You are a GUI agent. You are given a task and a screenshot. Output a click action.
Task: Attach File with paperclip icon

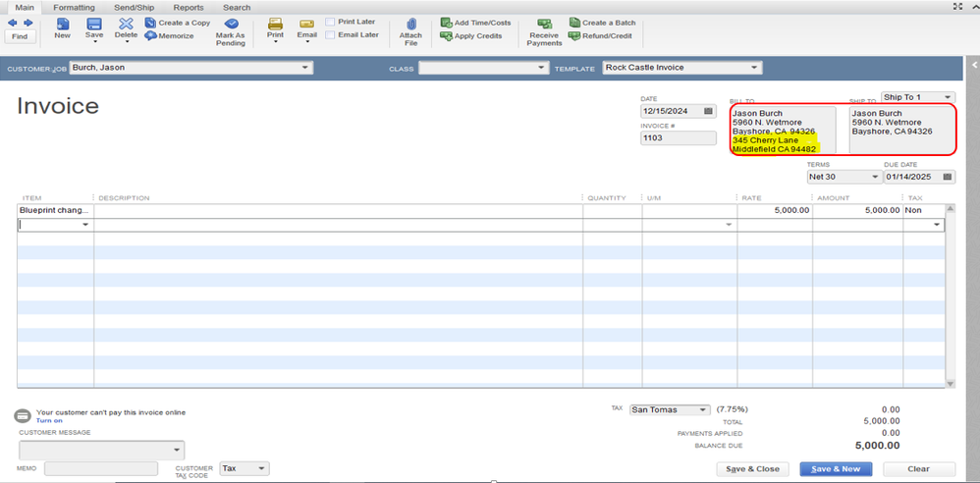click(x=410, y=31)
